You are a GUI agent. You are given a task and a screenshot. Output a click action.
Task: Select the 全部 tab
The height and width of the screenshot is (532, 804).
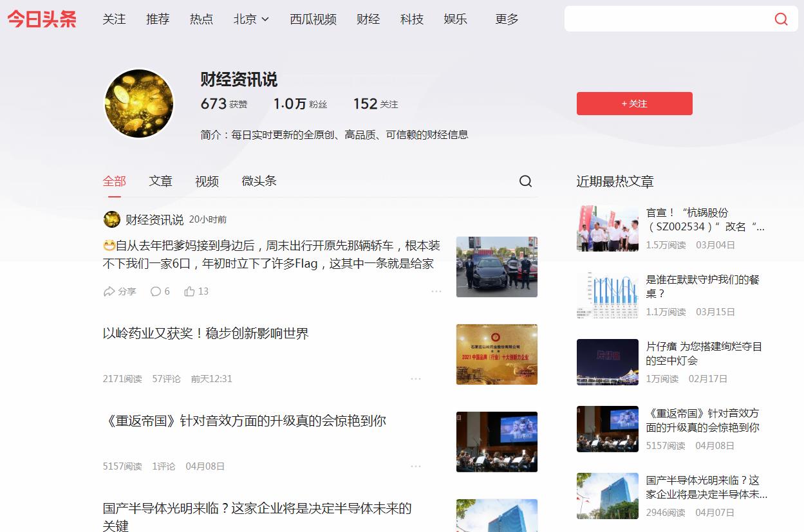(115, 181)
